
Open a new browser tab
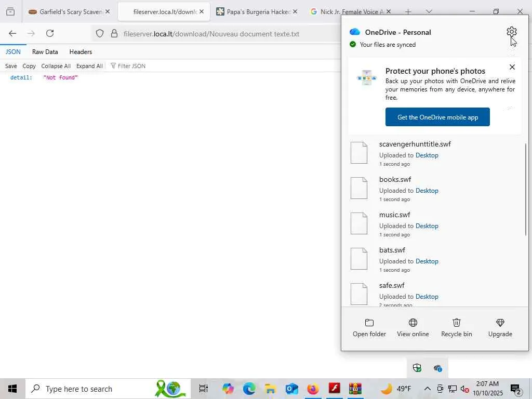(x=408, y=11)
